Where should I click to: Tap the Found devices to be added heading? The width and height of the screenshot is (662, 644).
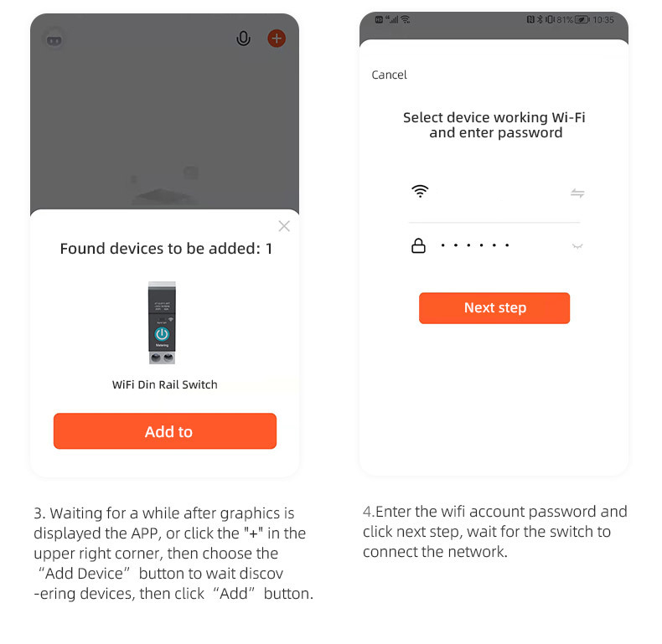[x=166, y=249]
